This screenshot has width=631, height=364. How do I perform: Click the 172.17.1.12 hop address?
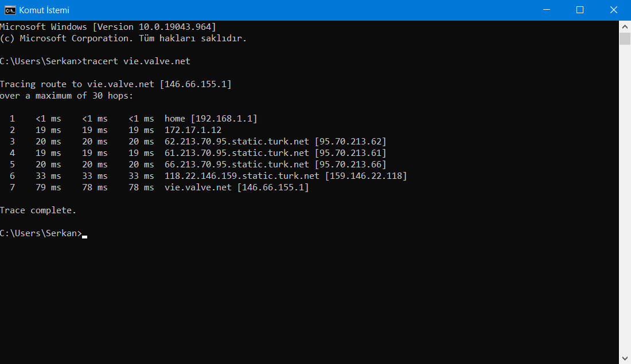point(193,130)
